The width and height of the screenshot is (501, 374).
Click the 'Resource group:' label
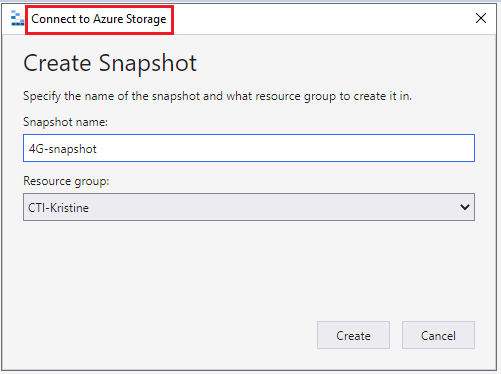tap(66, 181)
